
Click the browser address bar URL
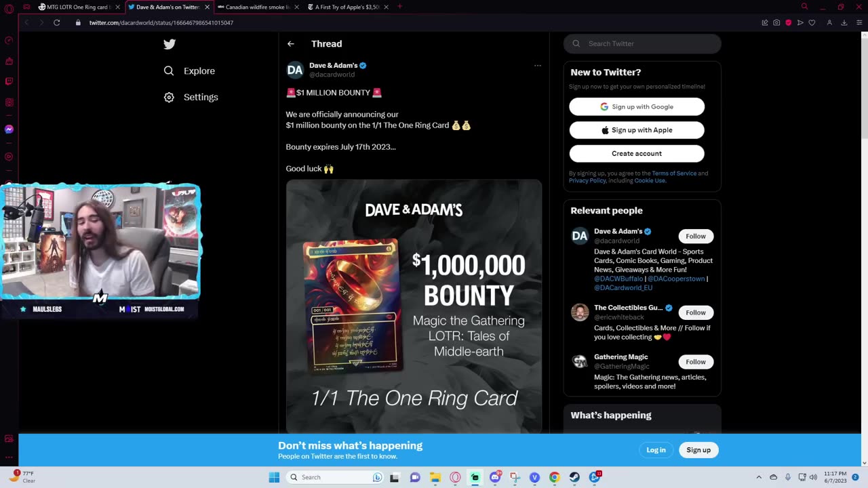(161, 22)
